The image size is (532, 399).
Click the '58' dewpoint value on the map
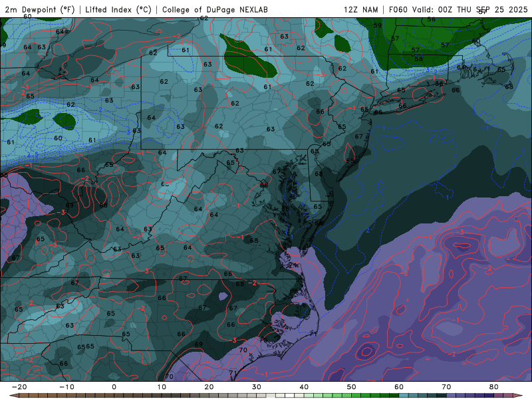(419, 59)
